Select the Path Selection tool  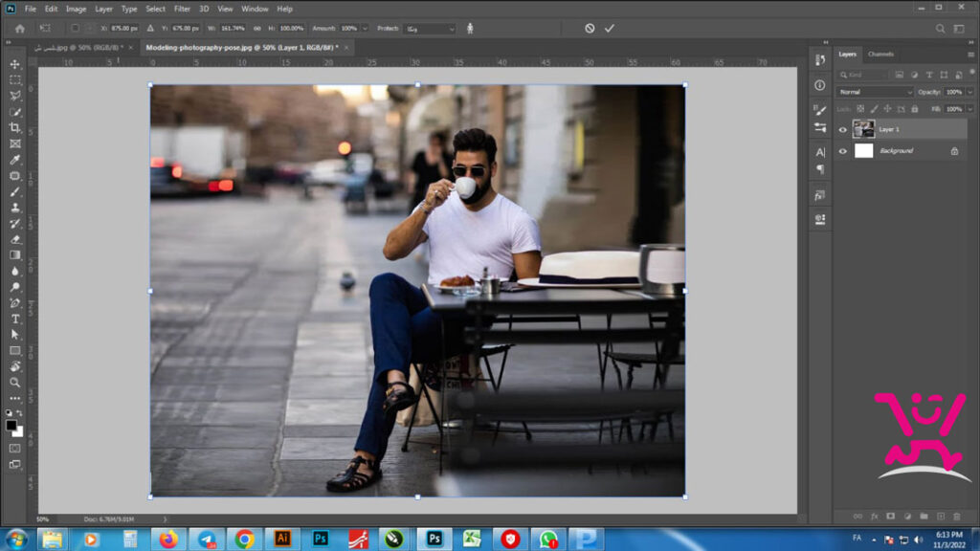pos(15,335)
